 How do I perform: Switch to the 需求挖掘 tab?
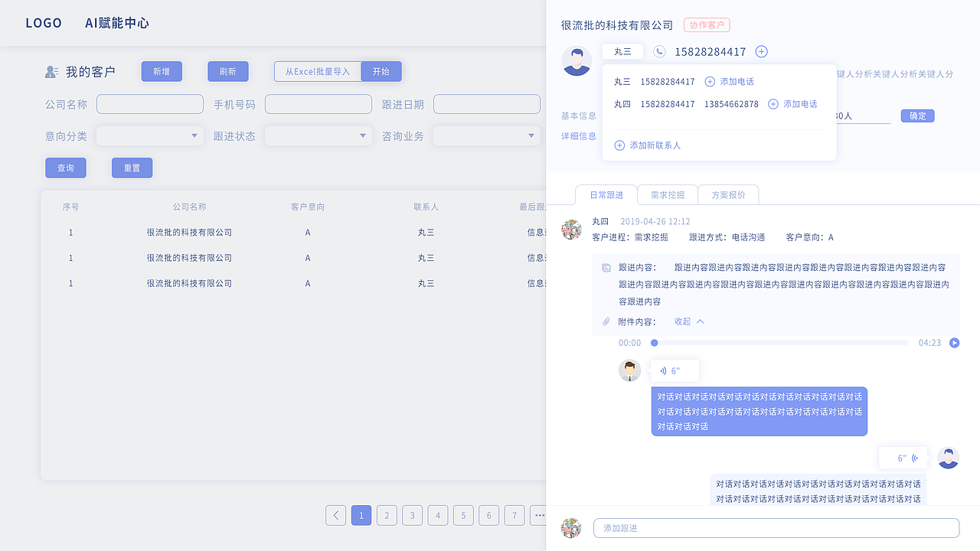[667, 194]
